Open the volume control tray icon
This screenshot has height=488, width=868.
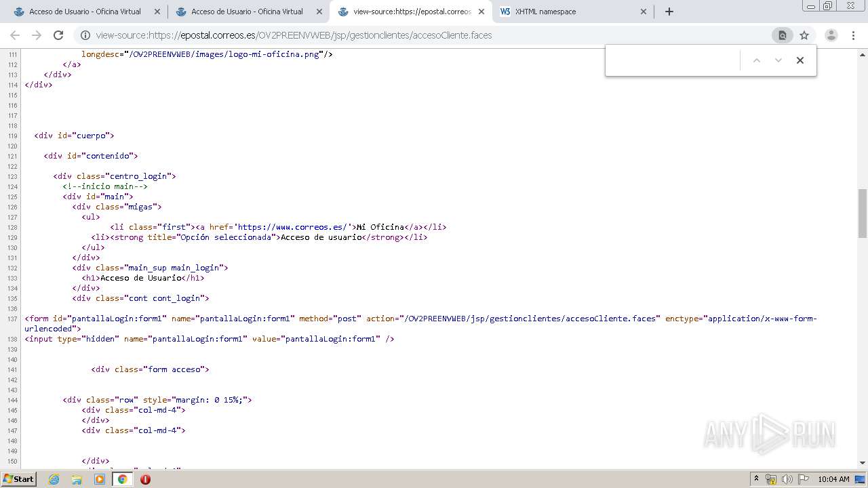(x=787, y=479)
